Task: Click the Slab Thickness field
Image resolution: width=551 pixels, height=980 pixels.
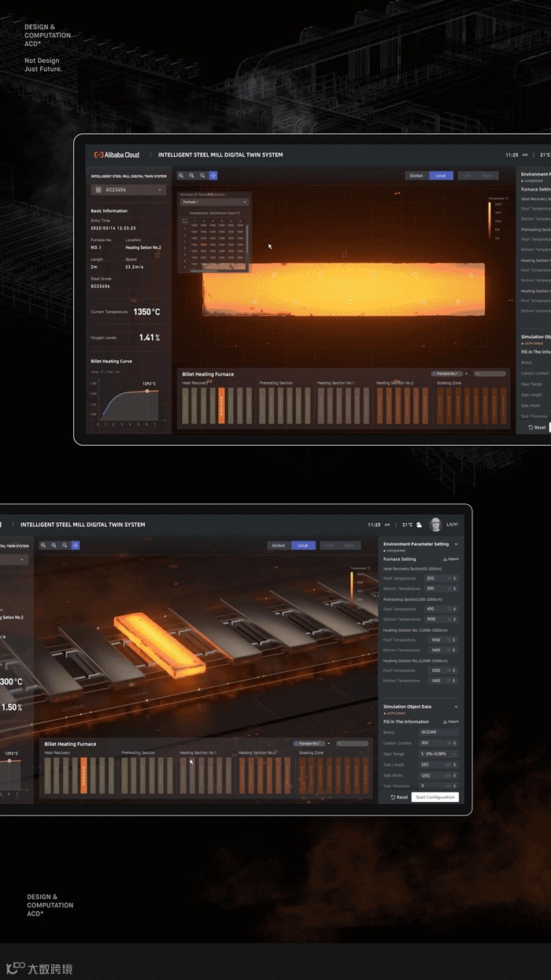Action: pos(438,785)
